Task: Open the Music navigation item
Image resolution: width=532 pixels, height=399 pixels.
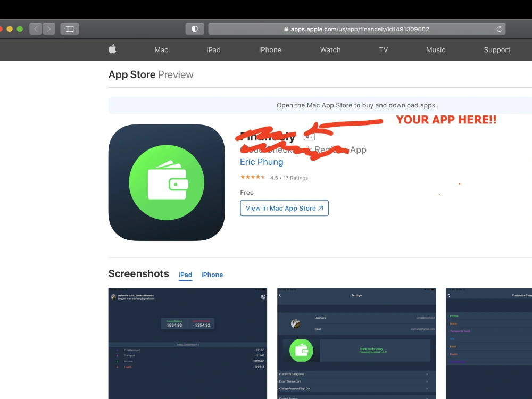Action: click(436, 50)
